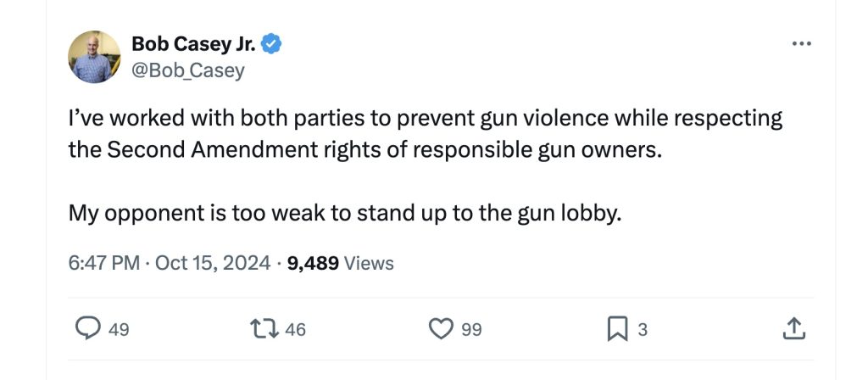Click the share upload arrow icon
The image size is (868, 380).
click(793, 328)
